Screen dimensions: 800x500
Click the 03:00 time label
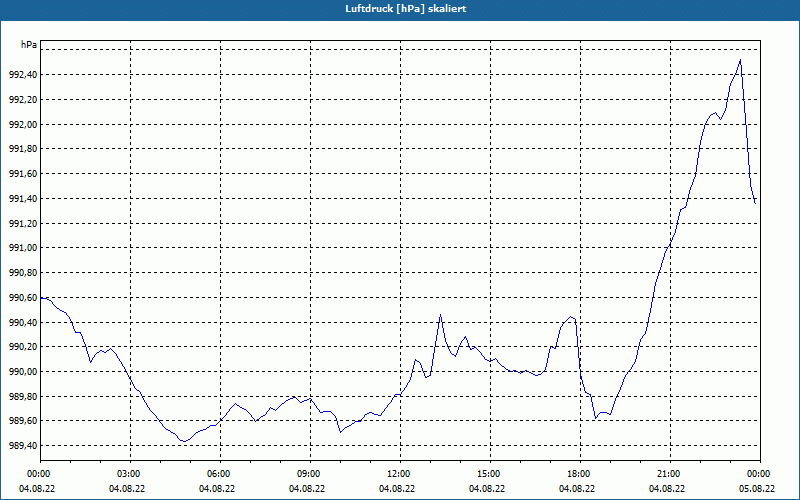pos(130,474)
